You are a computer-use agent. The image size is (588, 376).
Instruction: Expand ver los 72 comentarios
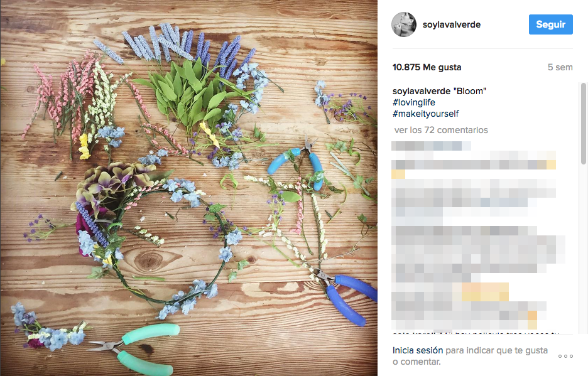coord(441,130)
